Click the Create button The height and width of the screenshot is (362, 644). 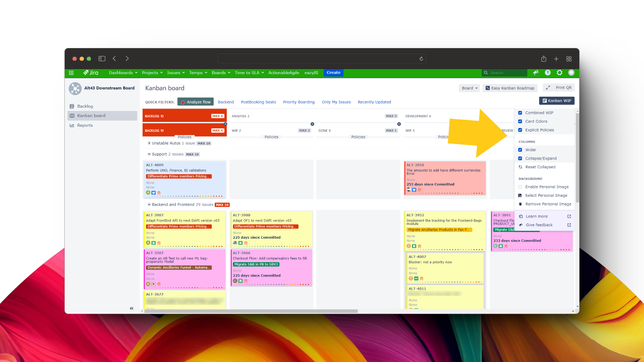(333, 73)
